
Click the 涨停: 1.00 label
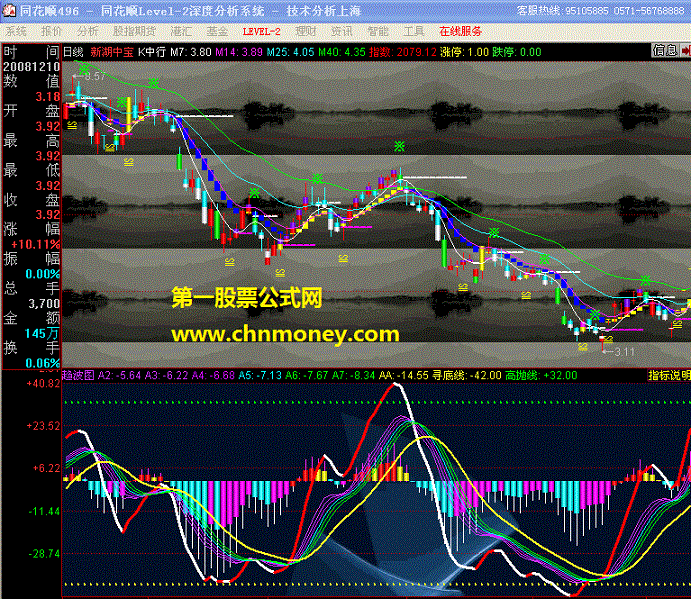pyautogui.click(x=464, y=52)
